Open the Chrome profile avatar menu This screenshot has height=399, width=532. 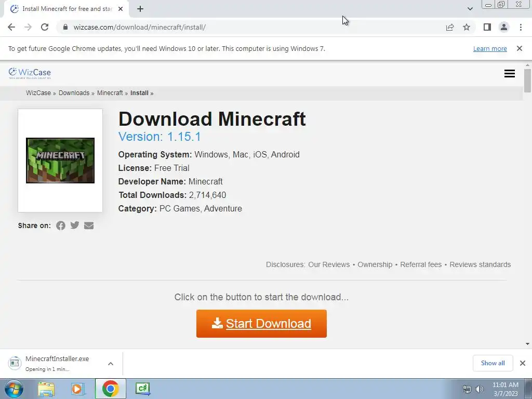(504, 27)
